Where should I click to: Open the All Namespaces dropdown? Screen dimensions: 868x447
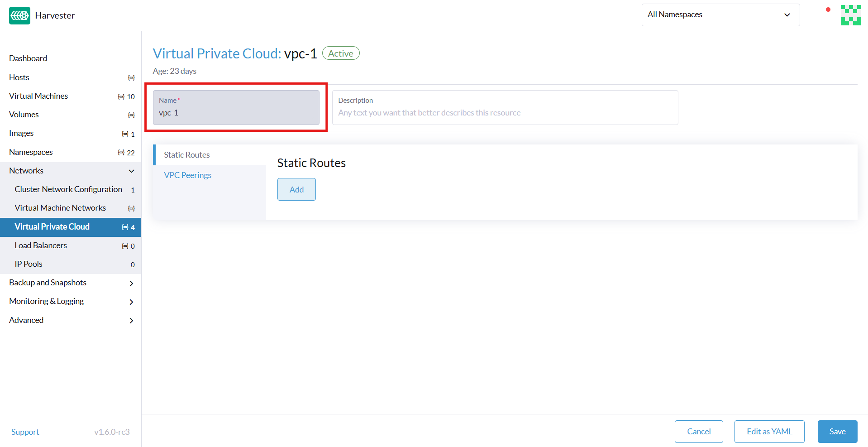[x=720, y=14]
